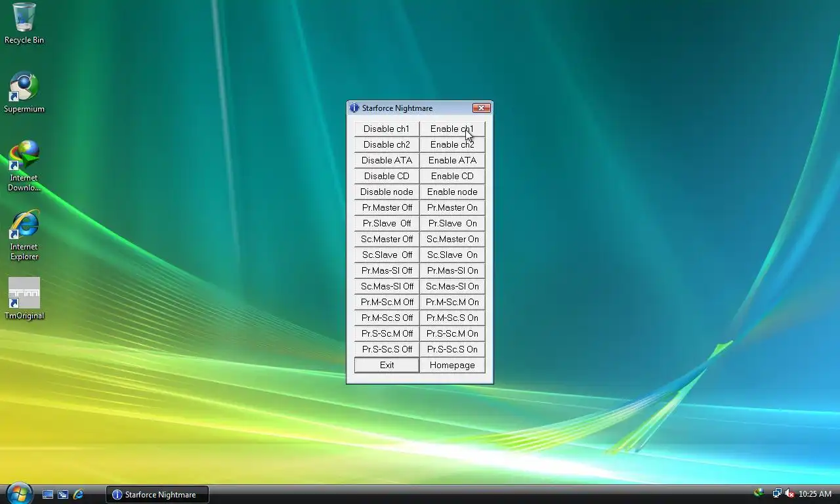This screenshot has width=840, height=504.
Task: Turn Sc.Master On
Action: click(452, 239)
